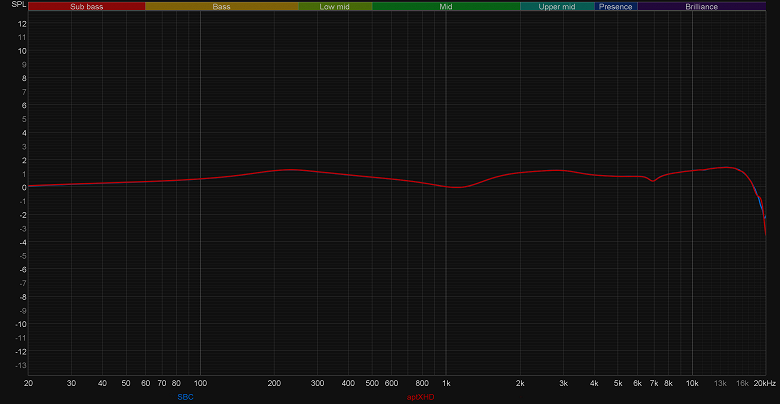
Task: Click the 4k frequency axis label
Action: 594,383
